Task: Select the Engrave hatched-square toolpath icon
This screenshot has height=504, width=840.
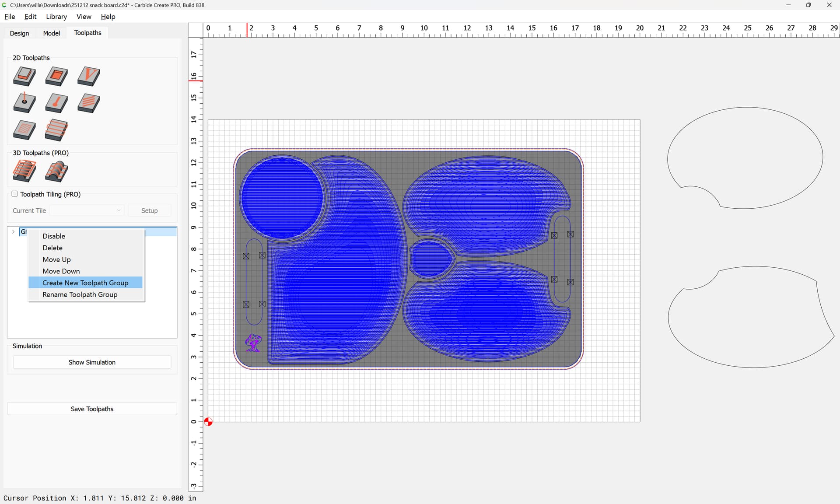Action: (24, 130)
